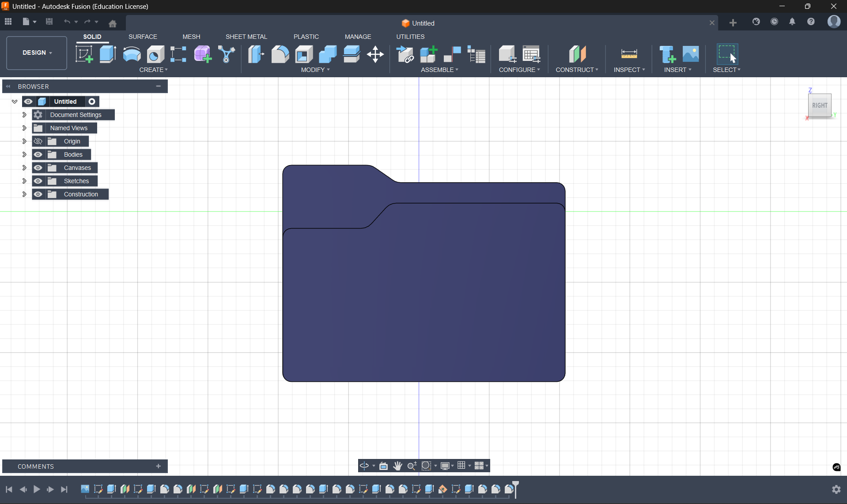Select the Create Form tool

pos(203,54)
